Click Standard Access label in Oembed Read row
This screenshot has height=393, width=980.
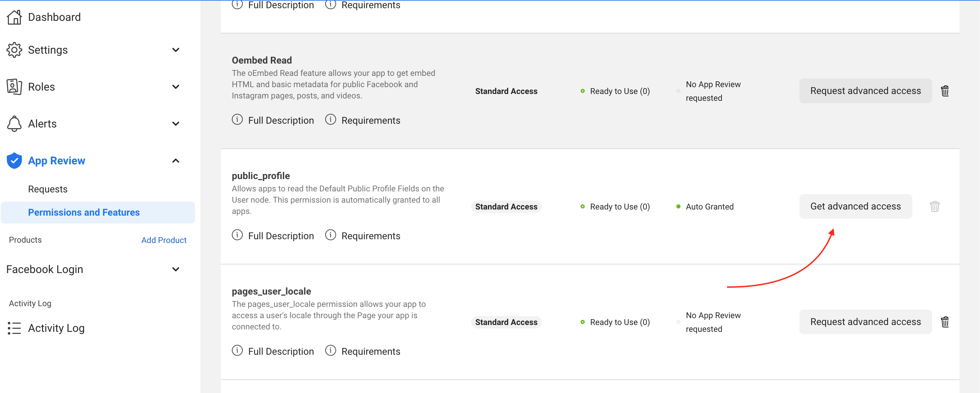pyautogui.click(x=506, y=91)
